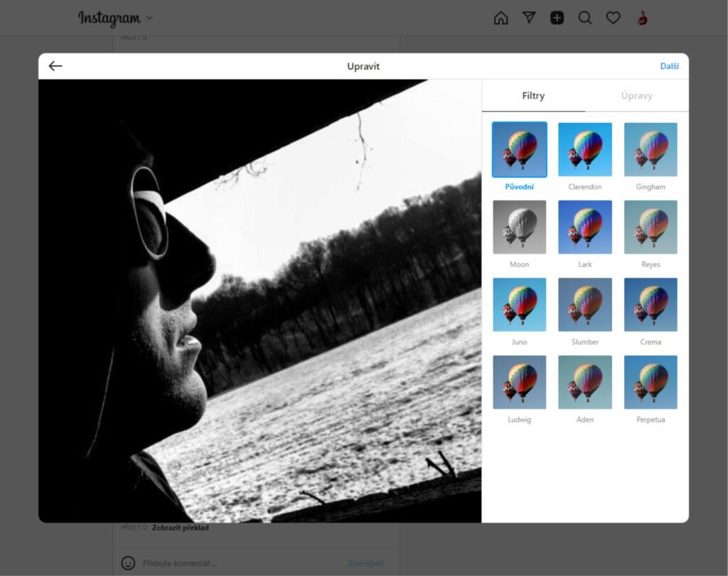
Task: Open Instagram home feed icon
Action: point(500,18)
